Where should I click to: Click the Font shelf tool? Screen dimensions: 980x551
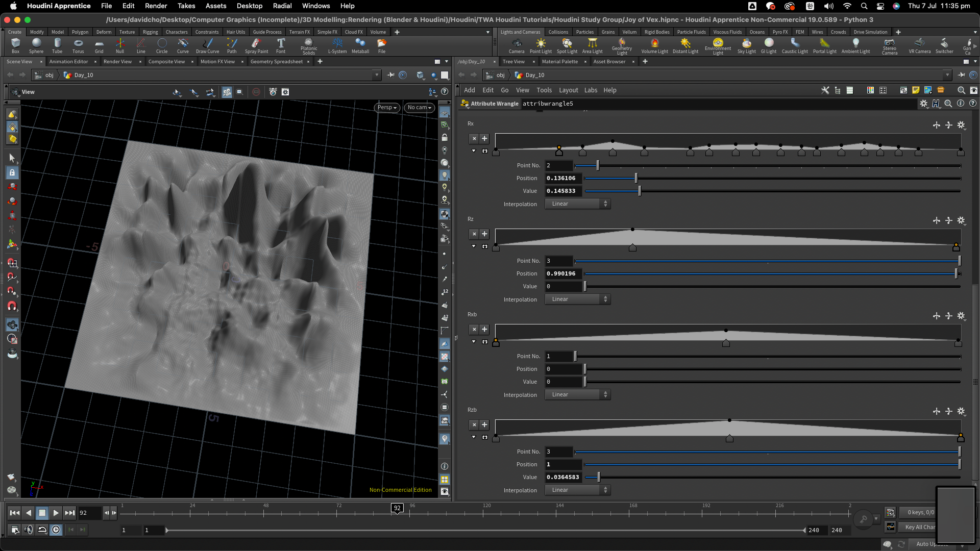(x=281, y=45)
